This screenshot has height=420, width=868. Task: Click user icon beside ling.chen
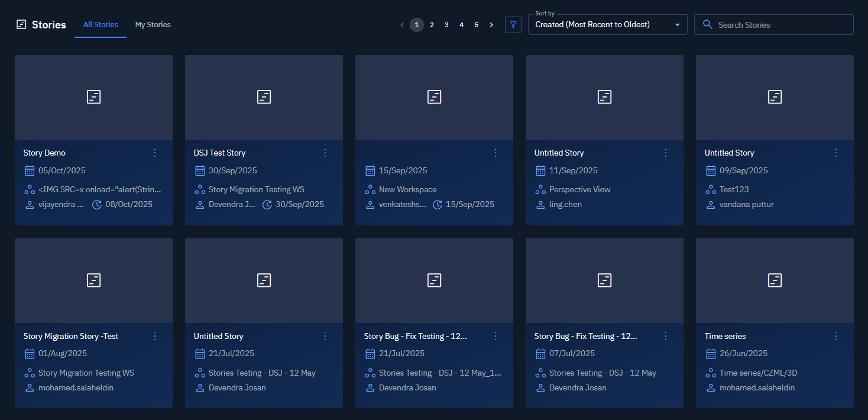pyautogui.click(x=540, y=205)
